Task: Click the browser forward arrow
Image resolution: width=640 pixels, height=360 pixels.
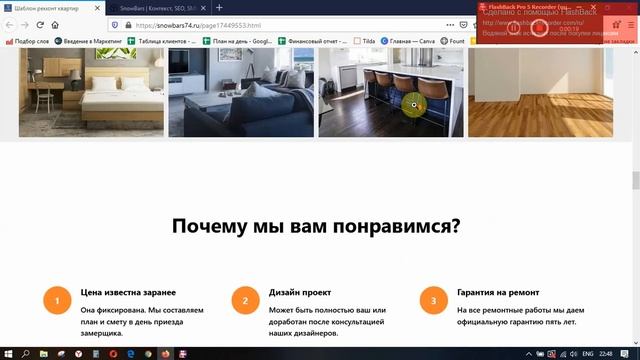Action: coord(25,25)
